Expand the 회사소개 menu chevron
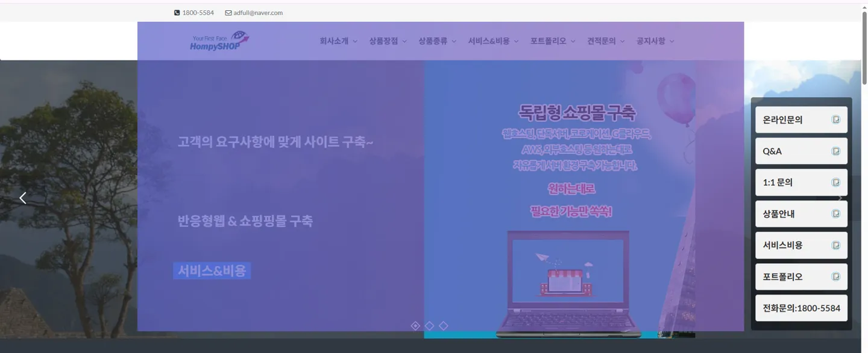This screenshot has width=868, height=353. point(355,42)
